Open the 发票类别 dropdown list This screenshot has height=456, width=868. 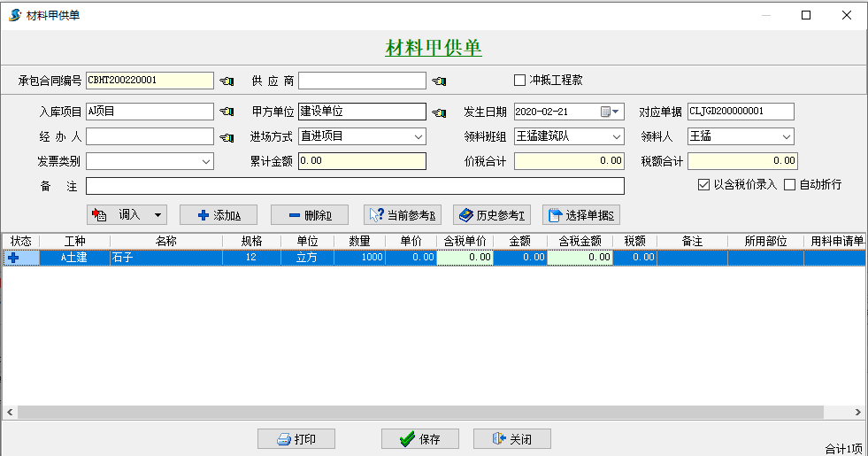(x=206, y=161)
